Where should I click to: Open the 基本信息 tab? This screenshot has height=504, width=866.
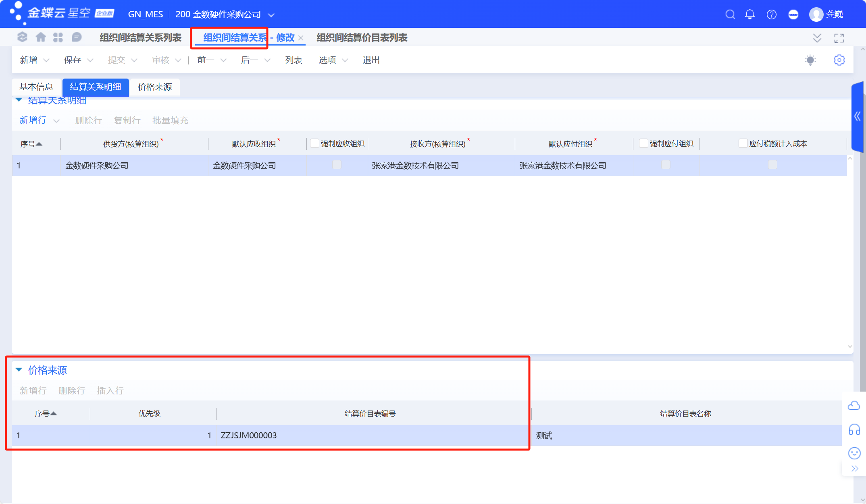pos(36,87)
